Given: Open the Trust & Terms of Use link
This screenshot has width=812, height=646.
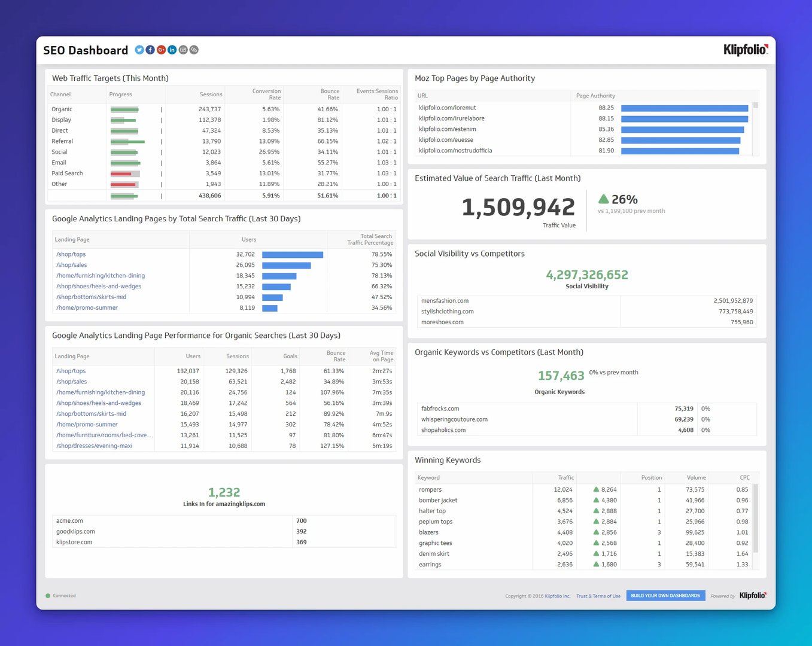Looking at the screenshot, I should click(x=598, y=596).
